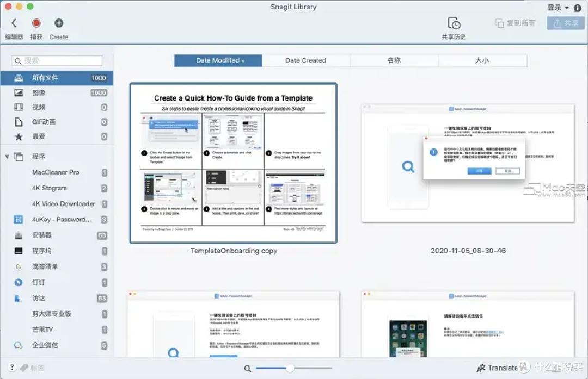588x379 pixels.
Task: Filter by 程序坞 Dock
Action: pyautogui.click(x=57, y=251)
